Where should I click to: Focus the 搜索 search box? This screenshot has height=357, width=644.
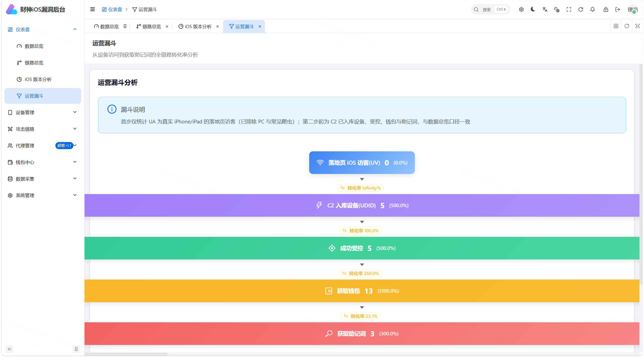point(491,9)
